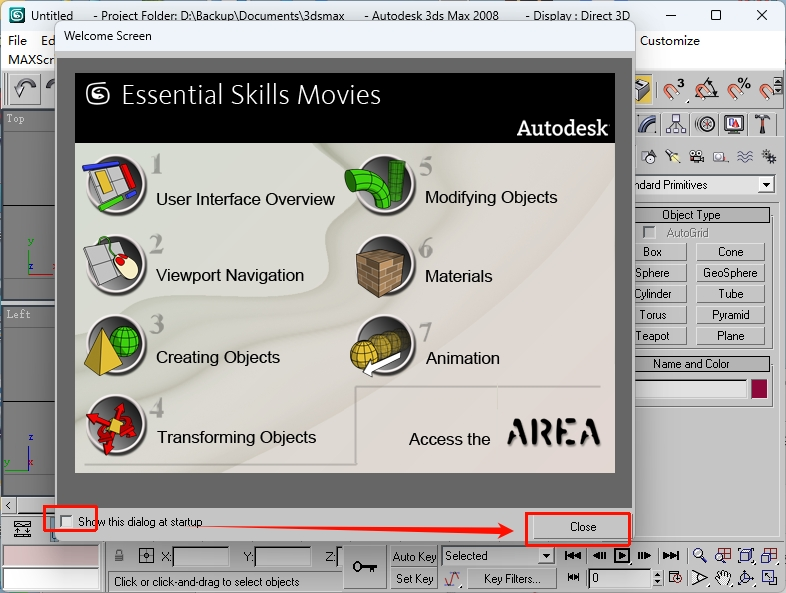Image resolution: width=786 pixels, height=593 pixels.
Task: Open the Customize menu
Action: coord(670,41)
